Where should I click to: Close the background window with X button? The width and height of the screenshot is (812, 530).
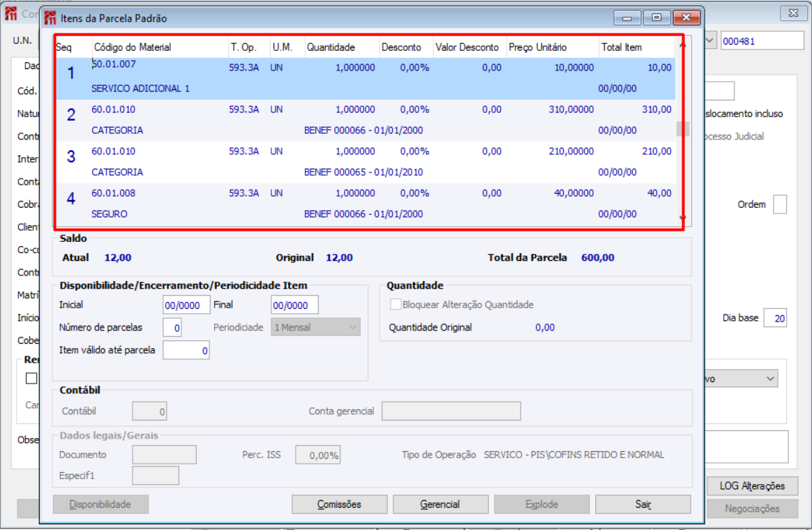pyautogui.click(x=794, y=13)
